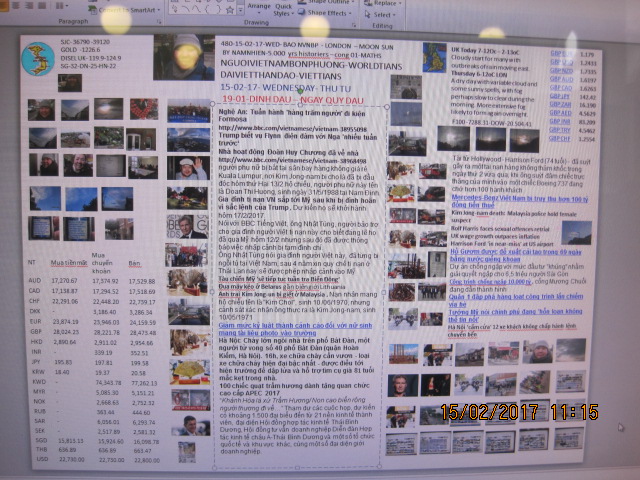Select photo of man waving in white cap
Screen dimensions: 640x480
pyautogui.click(x=188, y=168)
